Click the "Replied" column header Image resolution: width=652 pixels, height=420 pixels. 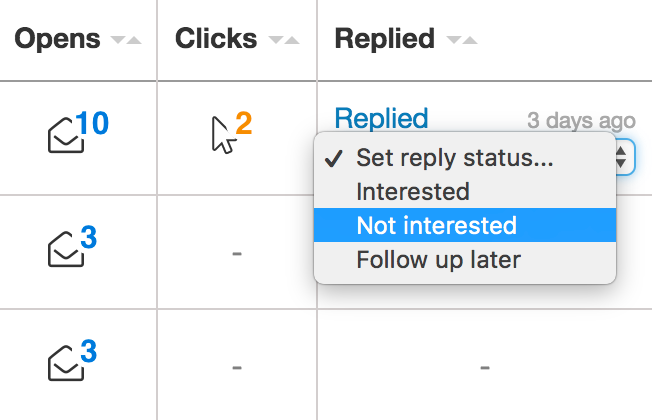[384, 39]
